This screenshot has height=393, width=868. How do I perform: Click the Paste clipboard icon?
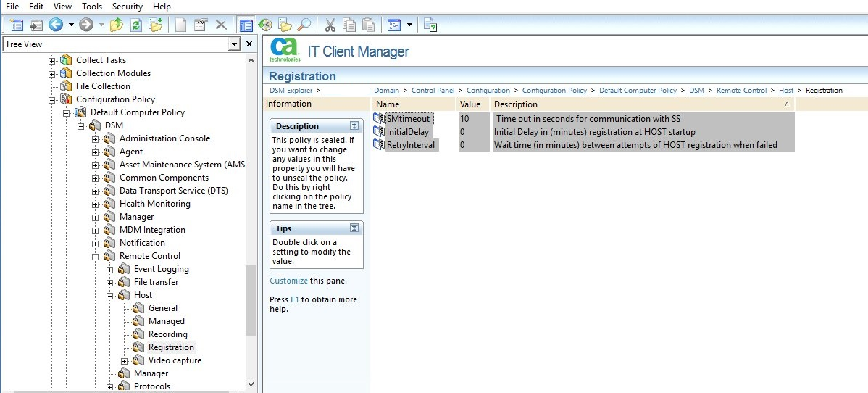368,25
